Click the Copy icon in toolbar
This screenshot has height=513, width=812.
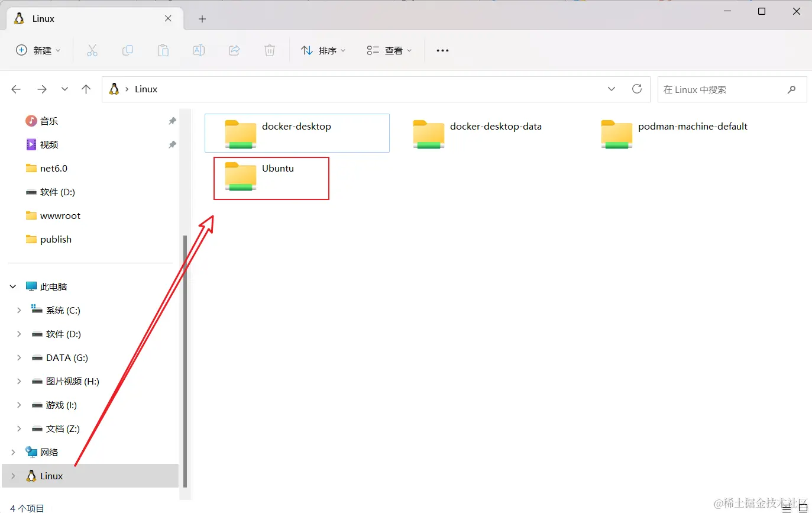click(127, 51)
